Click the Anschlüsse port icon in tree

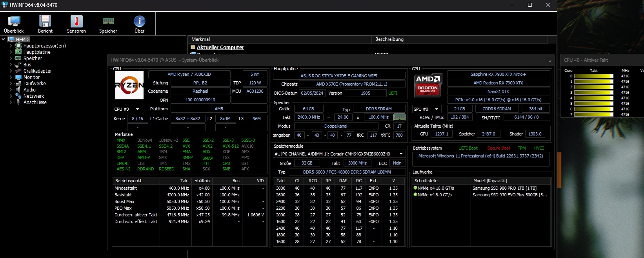[18, 102]
